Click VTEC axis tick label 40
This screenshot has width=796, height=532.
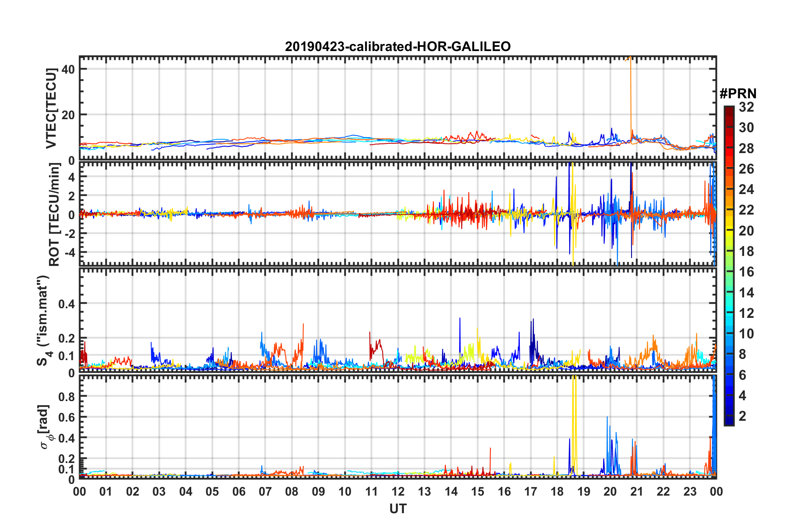tap(68, 69)
